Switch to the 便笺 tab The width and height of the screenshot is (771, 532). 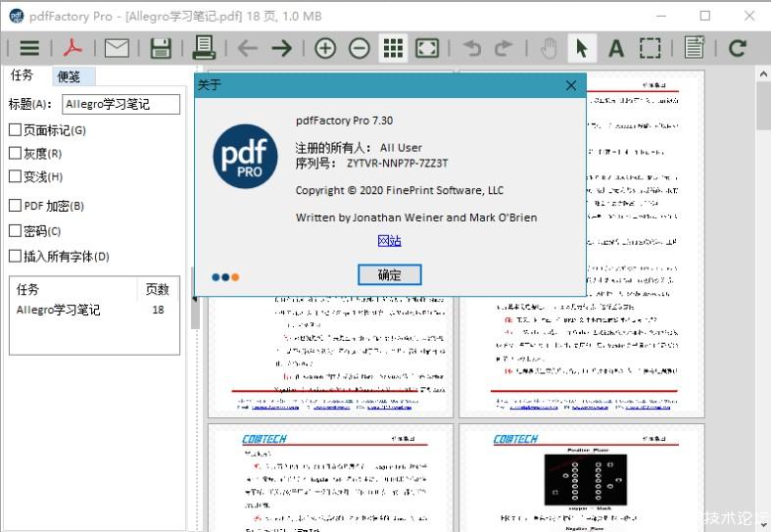[x=69, y=76]
